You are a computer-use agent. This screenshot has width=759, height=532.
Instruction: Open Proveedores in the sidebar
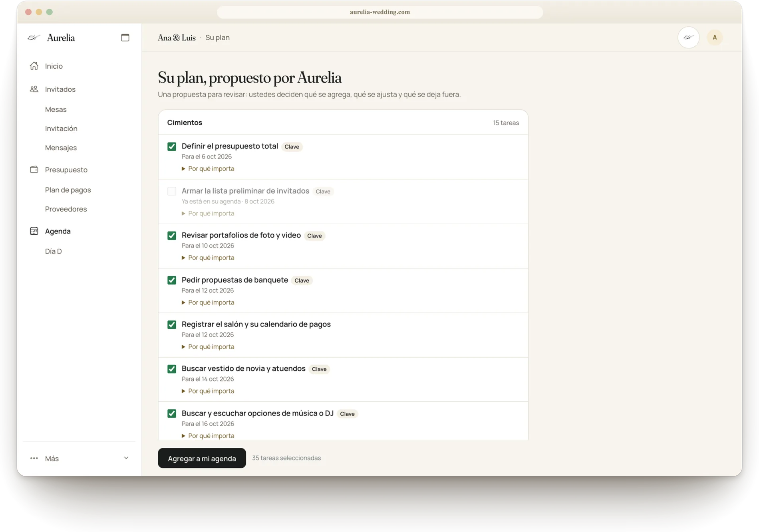[x=66, y=209]
